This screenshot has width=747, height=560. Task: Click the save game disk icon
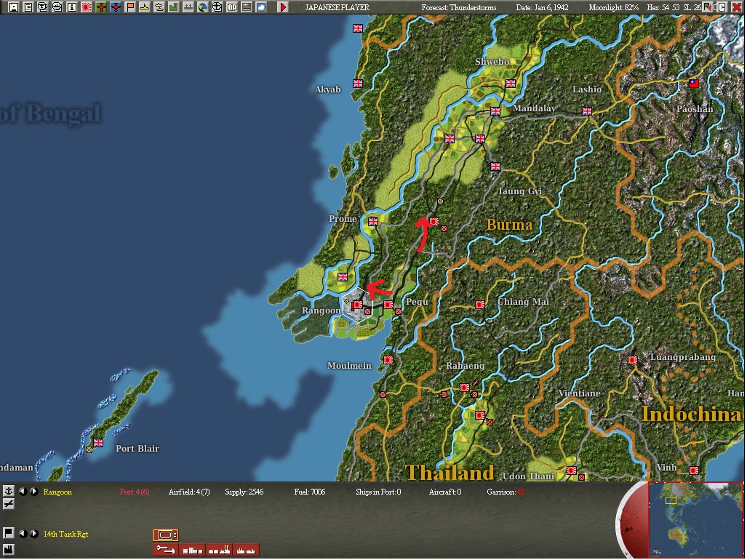point(13,7)
